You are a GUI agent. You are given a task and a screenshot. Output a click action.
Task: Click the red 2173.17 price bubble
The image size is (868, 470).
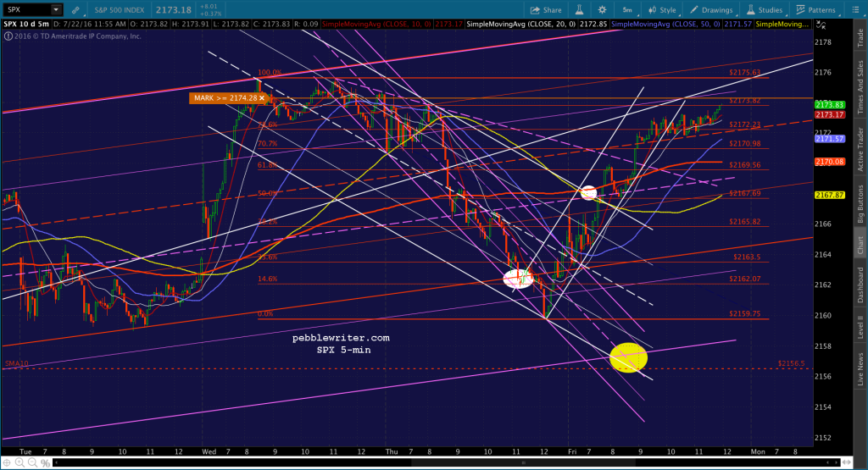click(x=829, y=114)
